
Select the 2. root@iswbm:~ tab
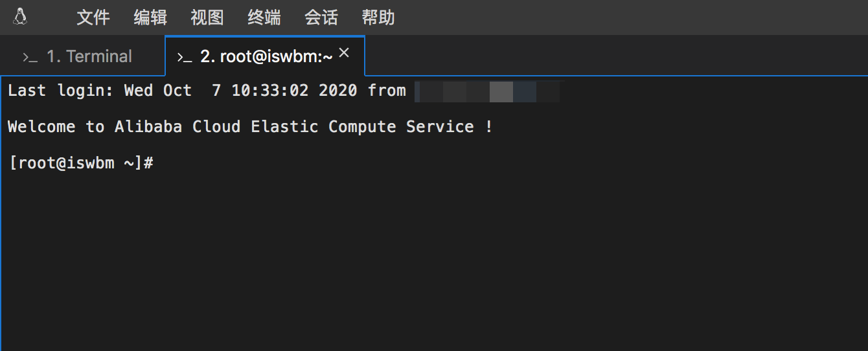pos(266,57)
